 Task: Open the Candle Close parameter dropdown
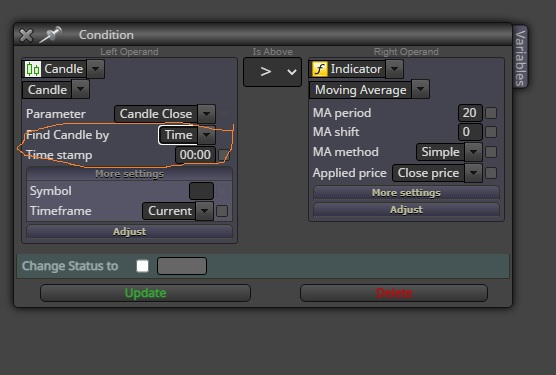[x=206, y=114]
